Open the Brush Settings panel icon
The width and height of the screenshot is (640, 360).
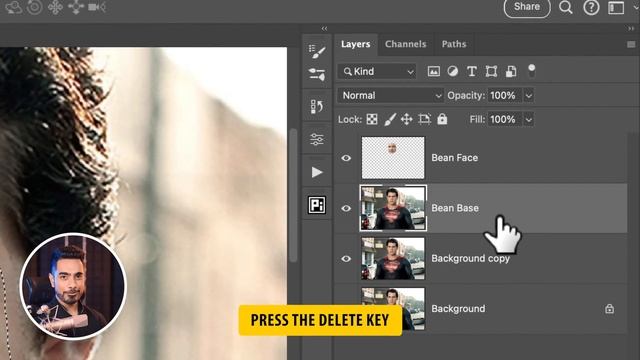click(x=317, y=51)
